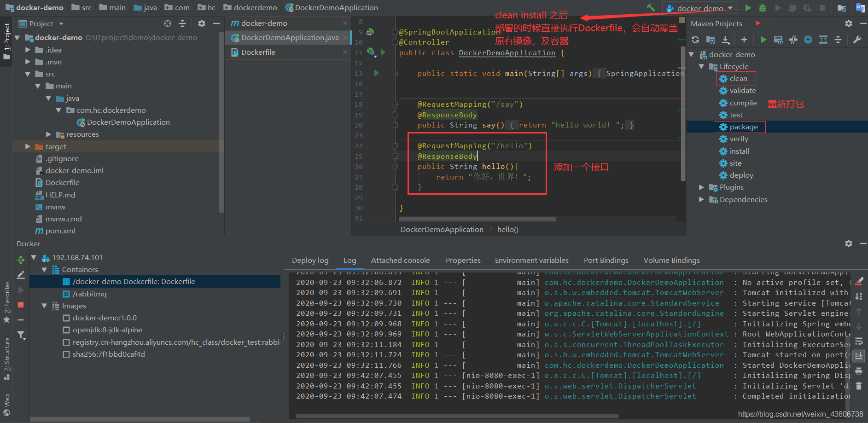Check the openjdk:8-jdk-alpine image checkbox
The height and width of the screenshot is (423, 868).
[x=66, y=330]
